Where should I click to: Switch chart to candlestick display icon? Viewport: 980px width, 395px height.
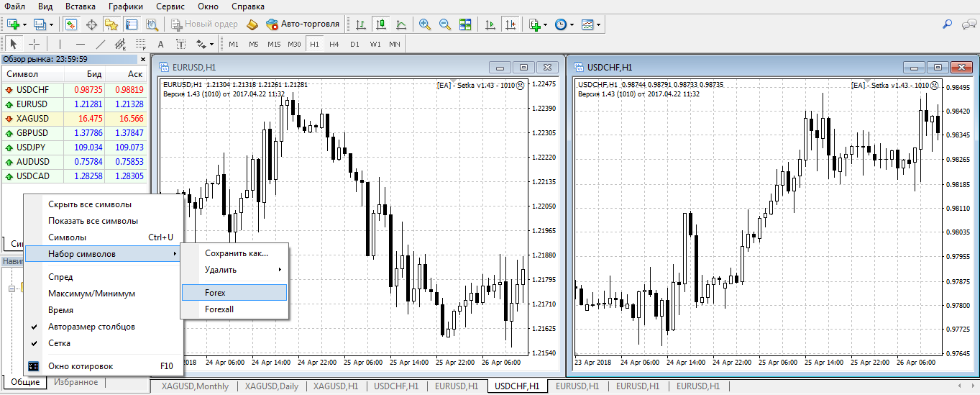tap(381, 24)
